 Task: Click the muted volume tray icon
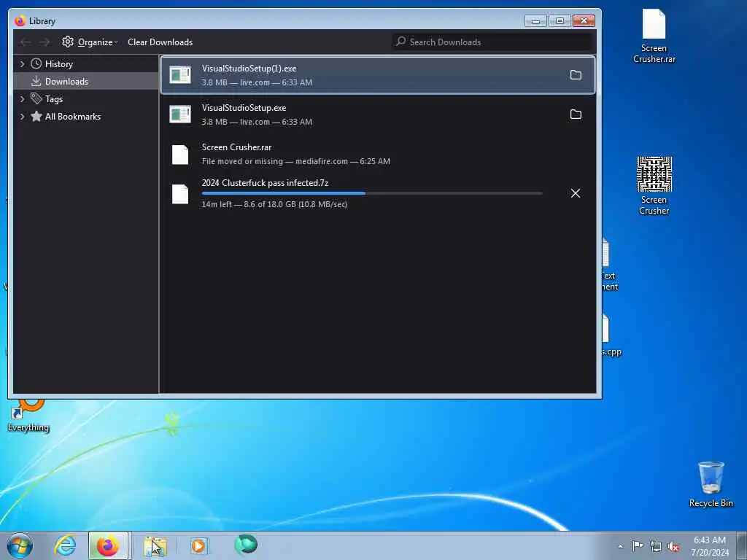click(x=673, y=547)
